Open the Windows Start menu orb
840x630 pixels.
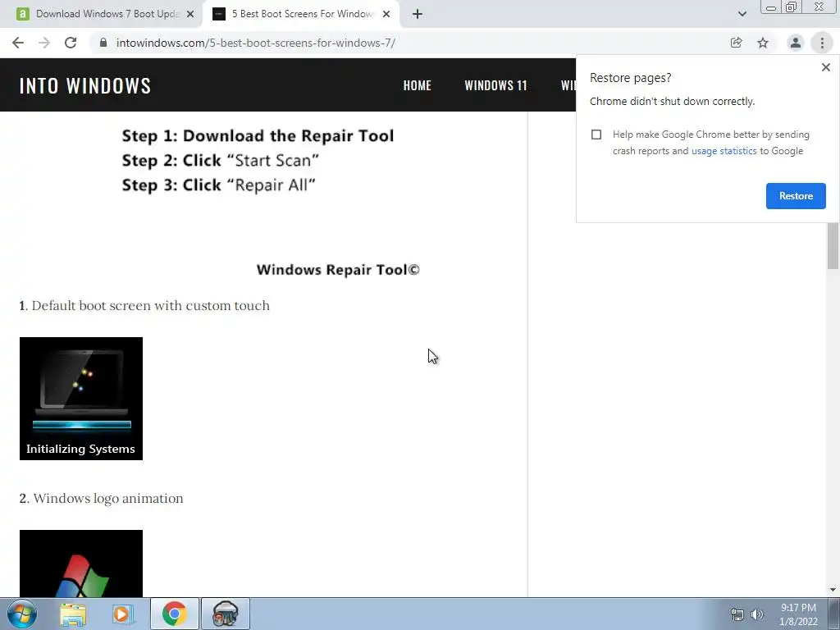coord(22,614)
